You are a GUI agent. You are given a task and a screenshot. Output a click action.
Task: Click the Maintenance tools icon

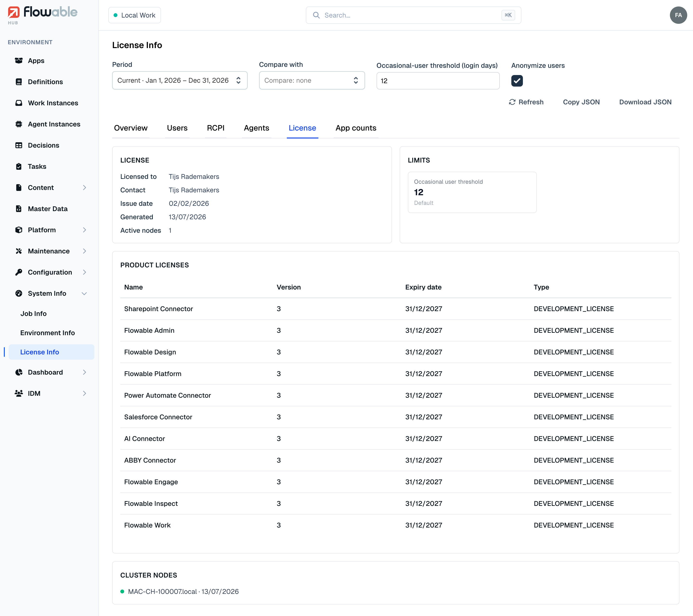[19, 251]
